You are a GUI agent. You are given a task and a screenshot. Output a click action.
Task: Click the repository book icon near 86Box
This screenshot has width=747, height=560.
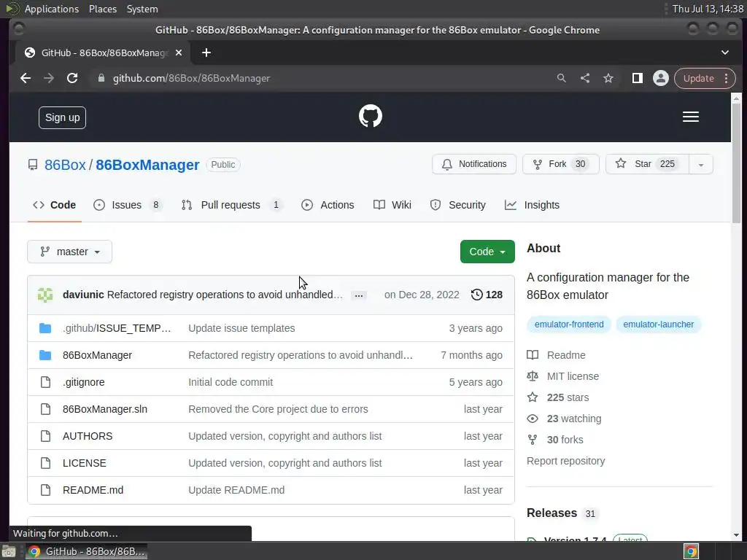[33, 165]
